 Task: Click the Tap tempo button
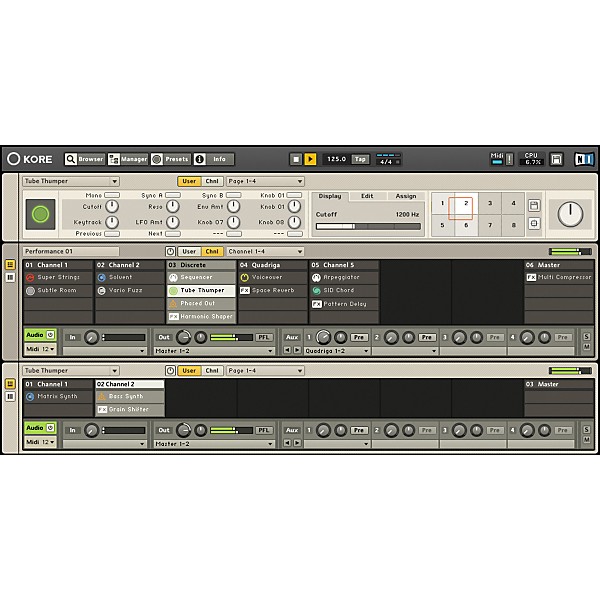pyautogui.click(x=360, y=159)
